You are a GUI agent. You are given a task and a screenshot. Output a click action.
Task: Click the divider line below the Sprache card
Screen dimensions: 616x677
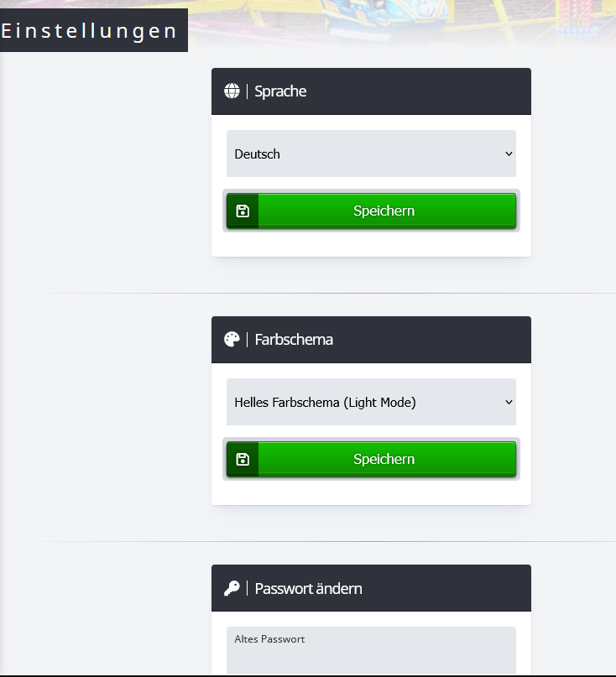click(x=336, y=293)
